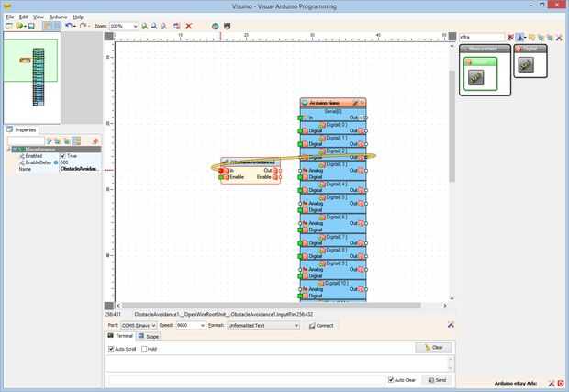
Task: Click the yellow folder icon in component palette toolbar
Action: [x=531, y=38]
